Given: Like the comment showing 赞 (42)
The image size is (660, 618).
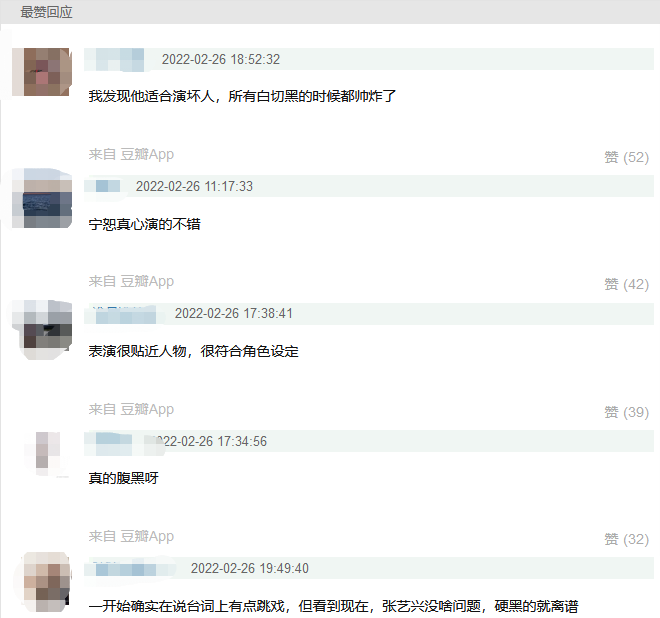Looking at the screenshot, I should (x=626, y=284).
